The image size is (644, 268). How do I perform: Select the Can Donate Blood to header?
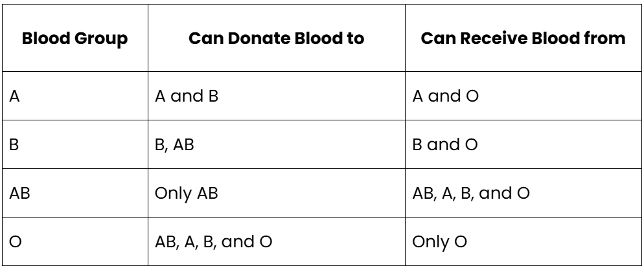pos(277,38)
